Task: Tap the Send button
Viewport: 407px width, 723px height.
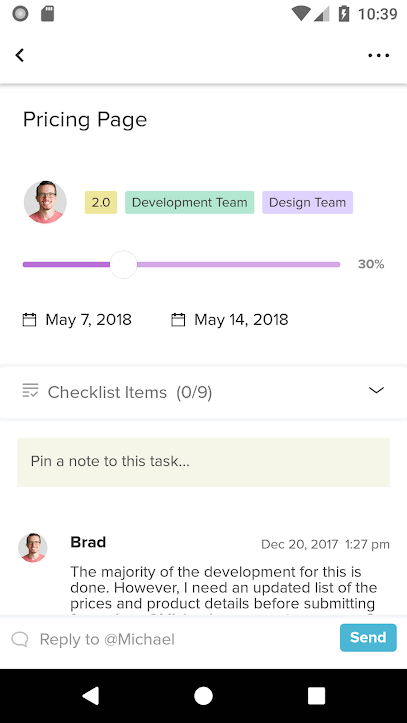Action: [368, 638]
